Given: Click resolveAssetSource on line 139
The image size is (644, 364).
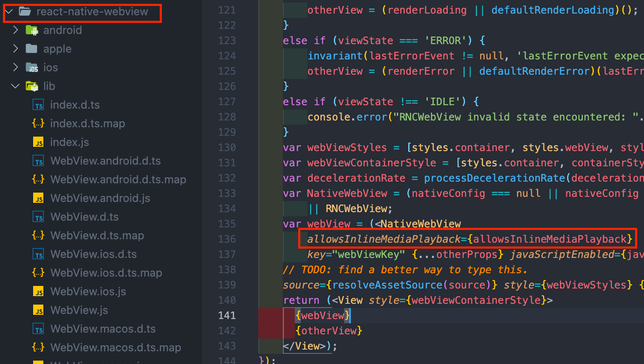Looking at the screenshot, I should click(x=387, y=285).
